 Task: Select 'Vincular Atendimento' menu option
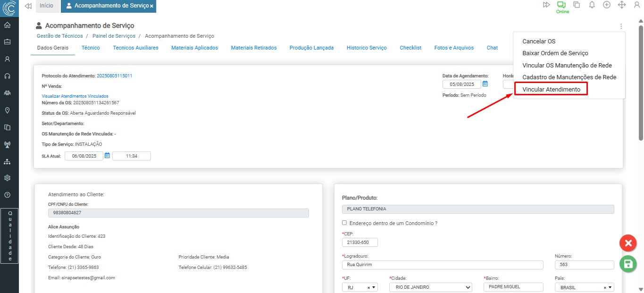tap(551, 89)
